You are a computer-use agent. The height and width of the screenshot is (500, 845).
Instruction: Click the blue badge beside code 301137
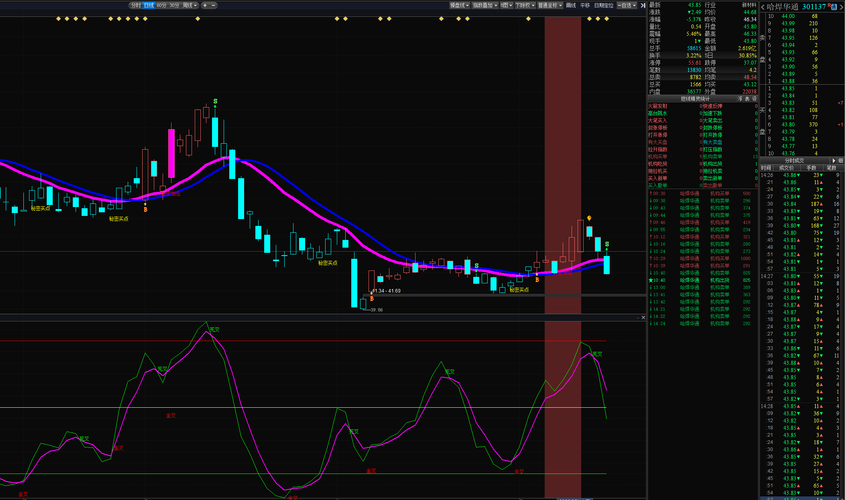[834, 8]
